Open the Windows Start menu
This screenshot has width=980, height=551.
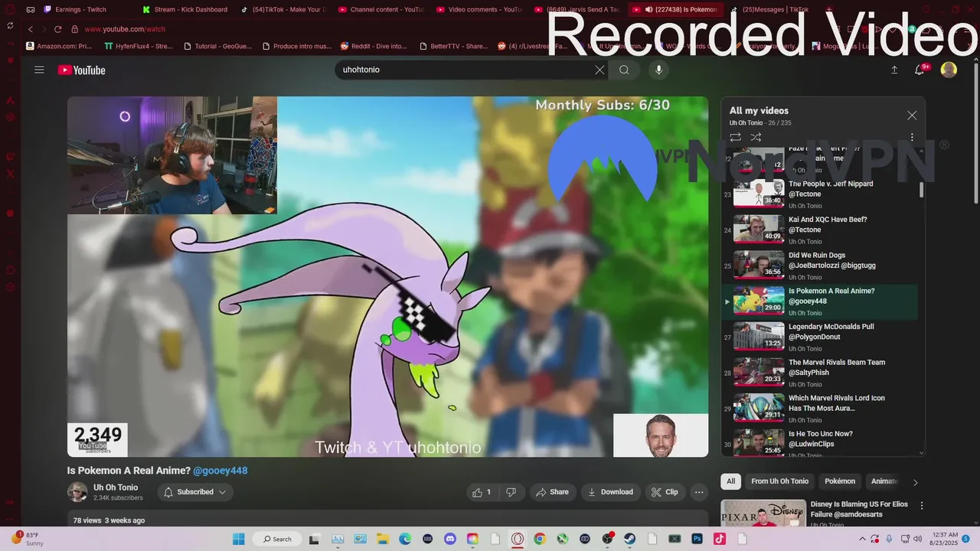[238, 539]
